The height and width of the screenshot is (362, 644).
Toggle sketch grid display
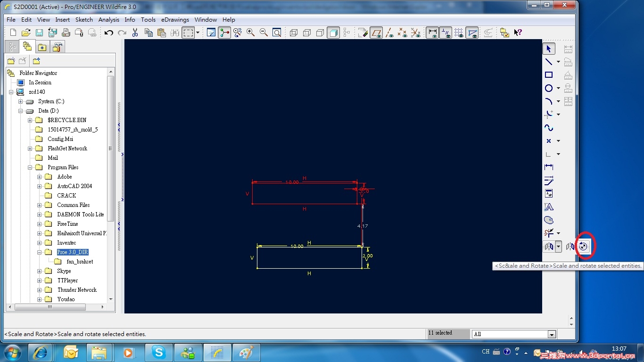pos(459,33)
